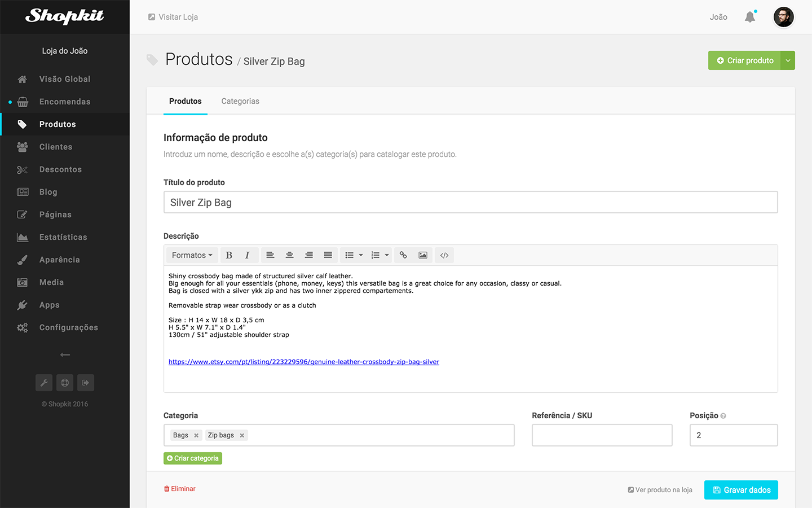Click inside the Referência / SKU field
Image resolution: width=812 pixels, height=508 pixels.
(x=602, y=435)
